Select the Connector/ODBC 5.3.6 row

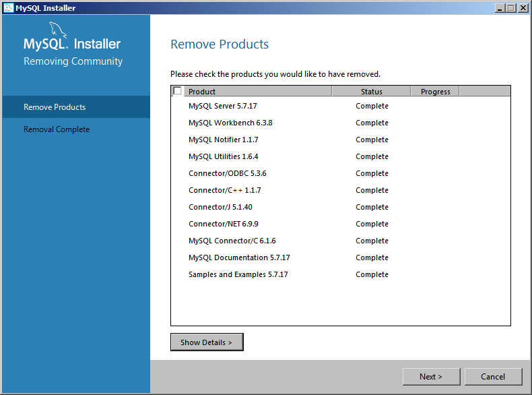coord(341,173)
